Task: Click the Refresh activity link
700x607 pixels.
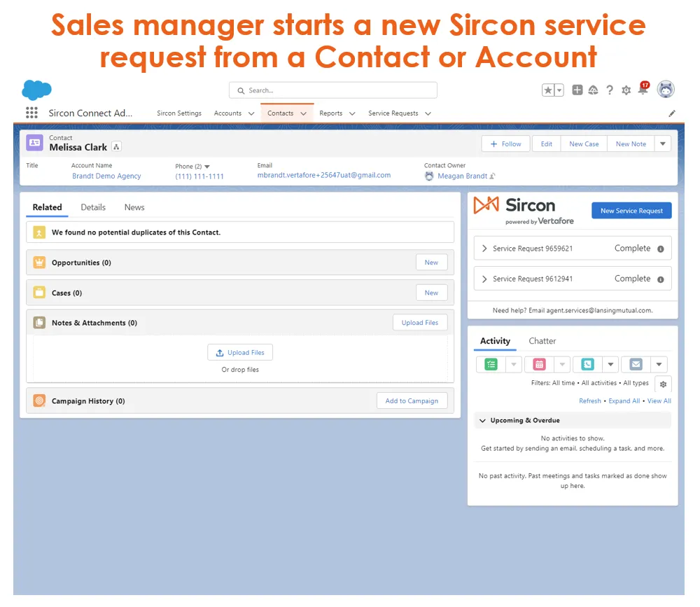Action: (x=589, y=400)
